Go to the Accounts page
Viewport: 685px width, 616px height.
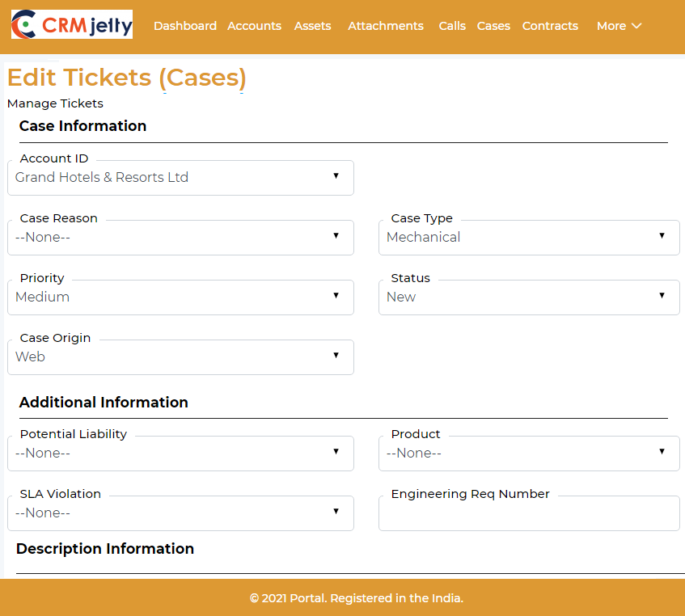pos(254,26)
